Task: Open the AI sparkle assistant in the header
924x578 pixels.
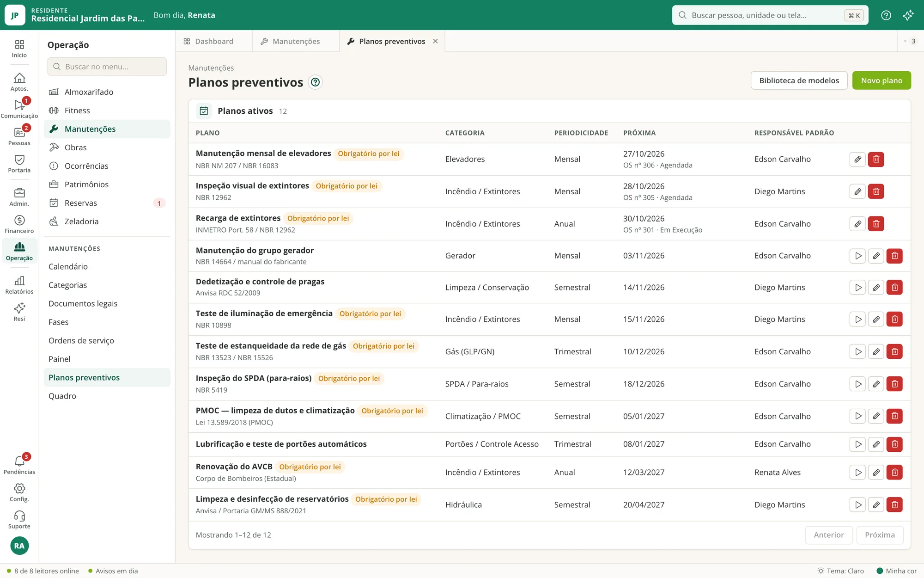Action: [x=908, y=15]
